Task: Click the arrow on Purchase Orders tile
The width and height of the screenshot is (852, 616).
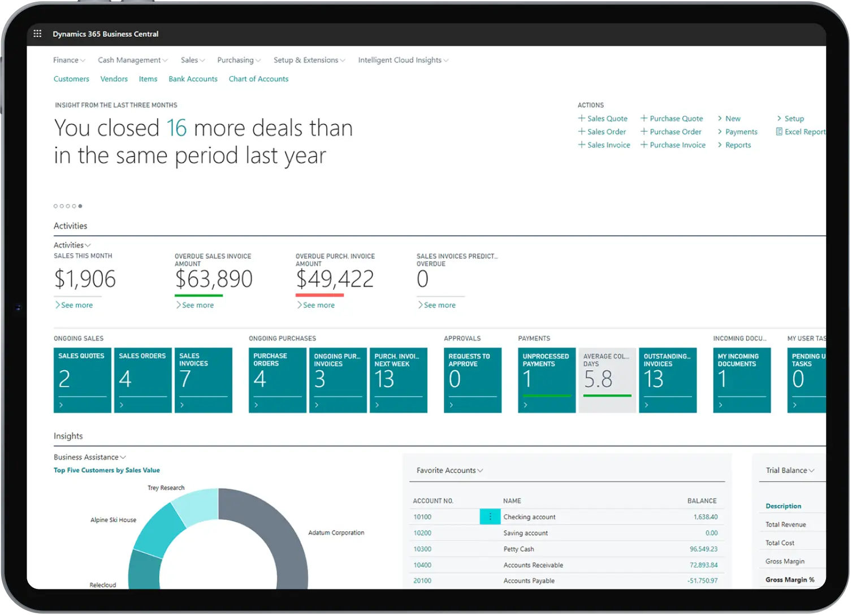Action: click(256, 405)
